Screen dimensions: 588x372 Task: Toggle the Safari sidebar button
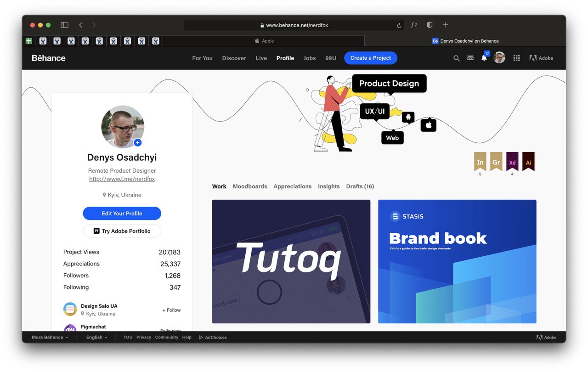click(64, 25)
